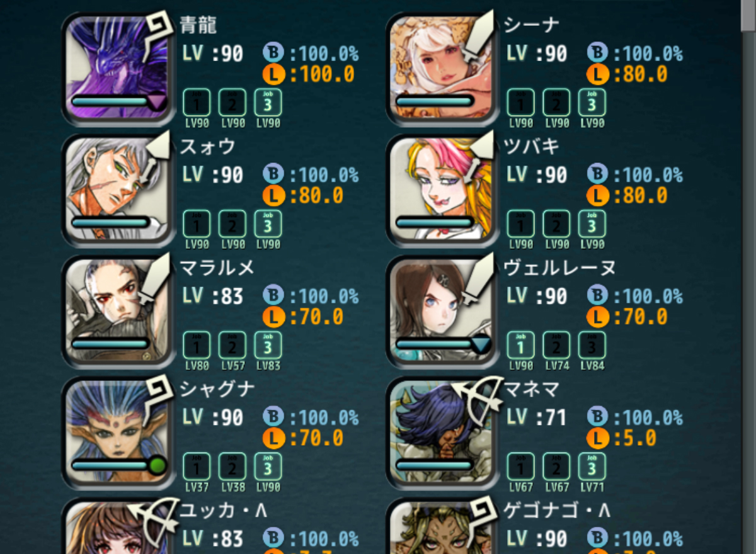Click the blue B badge icon for シーナ
Viewport: 756px width, 554px height.
point(598,53)
